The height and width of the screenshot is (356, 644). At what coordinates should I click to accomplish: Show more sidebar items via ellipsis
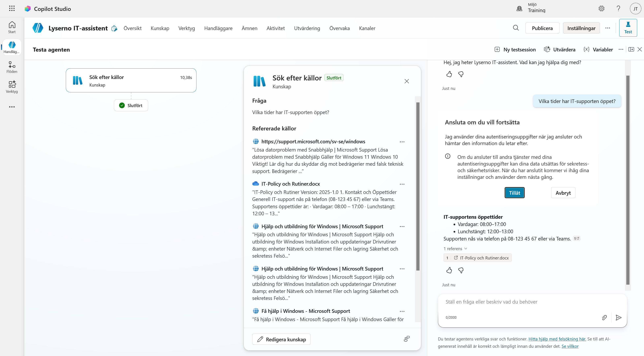[12, 107]
